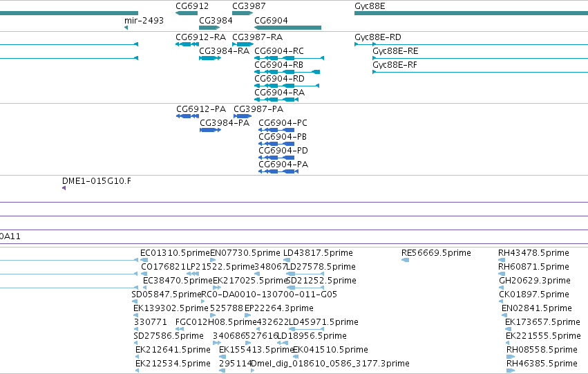Select the CG3984 gene bar
The width and height of the screenshot is (588, 374).
click(209, 28)
